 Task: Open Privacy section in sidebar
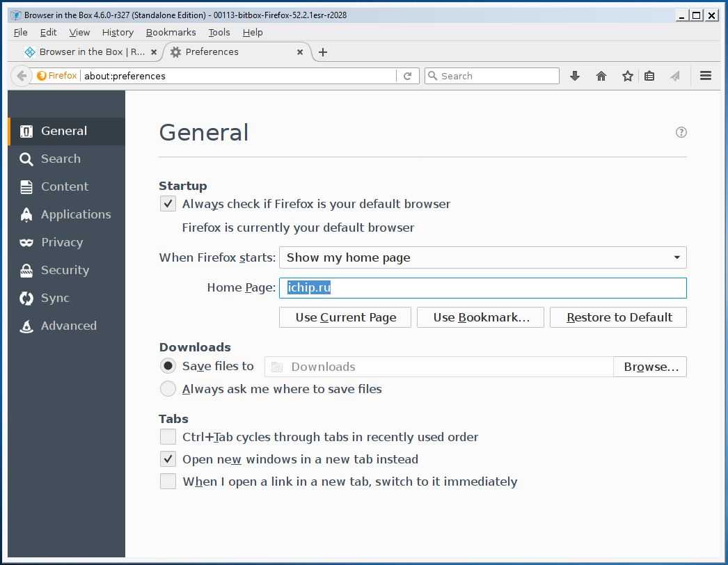click(x=61, y=242)
